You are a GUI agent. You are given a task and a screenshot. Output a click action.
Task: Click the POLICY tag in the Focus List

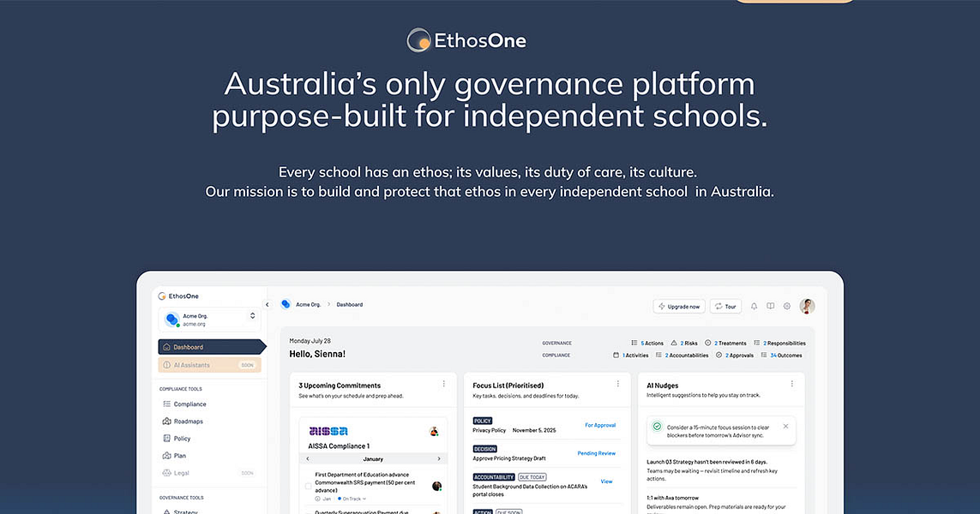click(x=483, y=421)
